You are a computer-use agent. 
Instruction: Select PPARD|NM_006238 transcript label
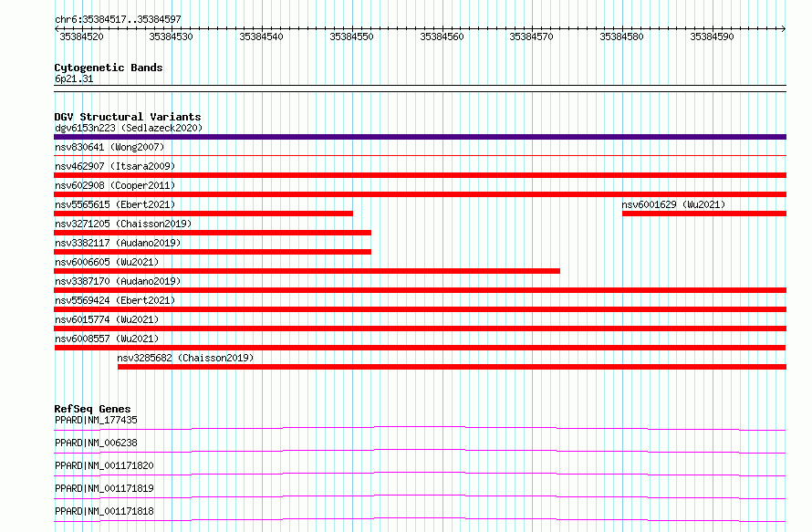point(96,443)
